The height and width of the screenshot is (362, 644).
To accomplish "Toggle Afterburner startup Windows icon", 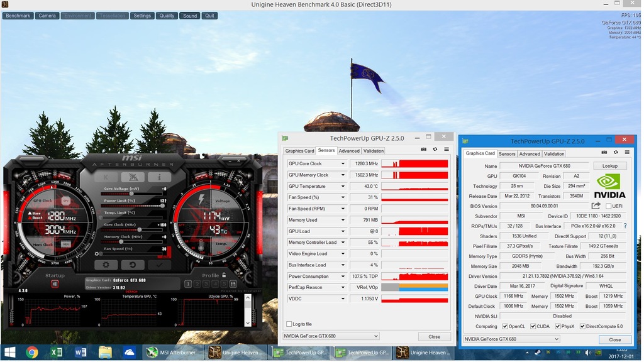I will (x=55, y=284).
